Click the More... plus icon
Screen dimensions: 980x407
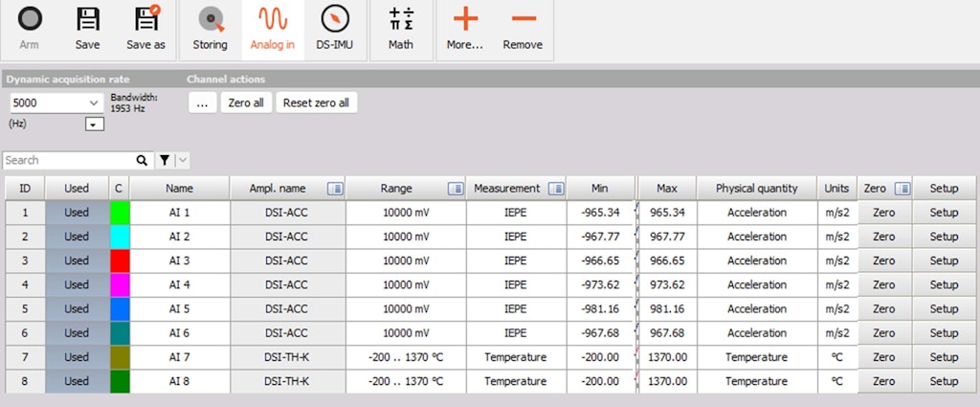(x=465, y=19)
